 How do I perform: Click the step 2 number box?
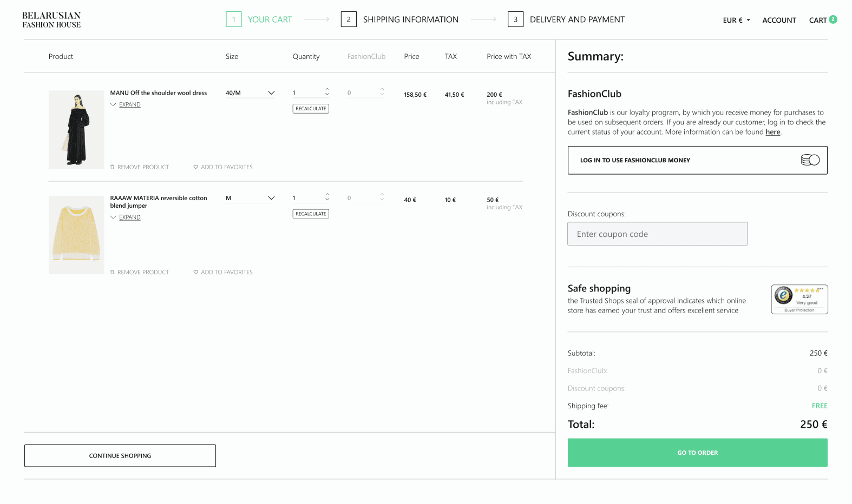pyautogui.click(x=349, y=19)
